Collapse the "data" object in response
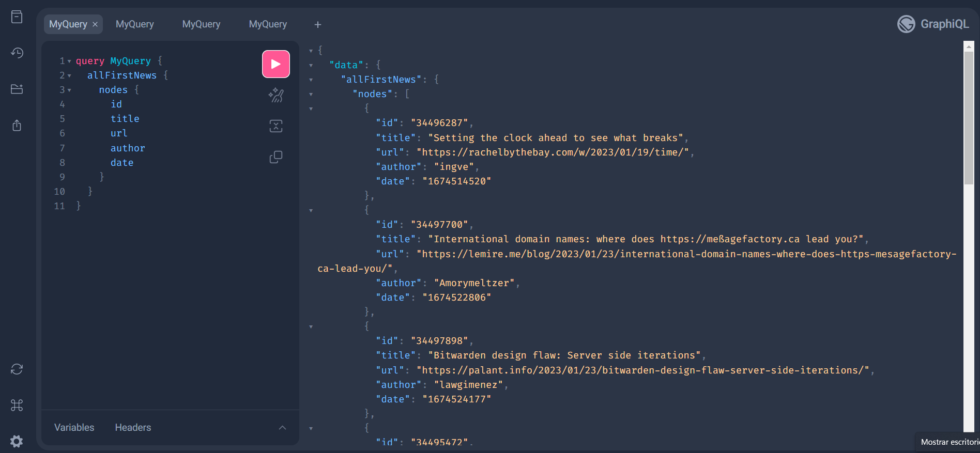The image size is (980, 453). 311,66
